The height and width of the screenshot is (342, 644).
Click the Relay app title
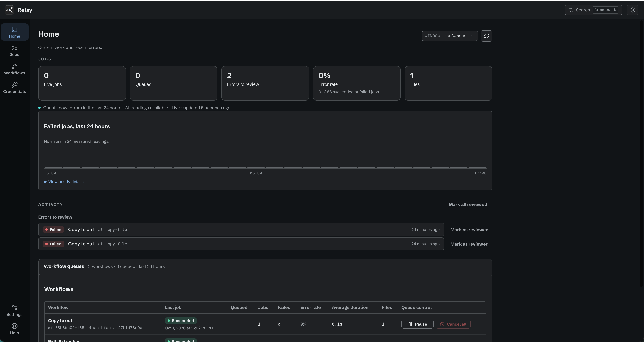25,10
